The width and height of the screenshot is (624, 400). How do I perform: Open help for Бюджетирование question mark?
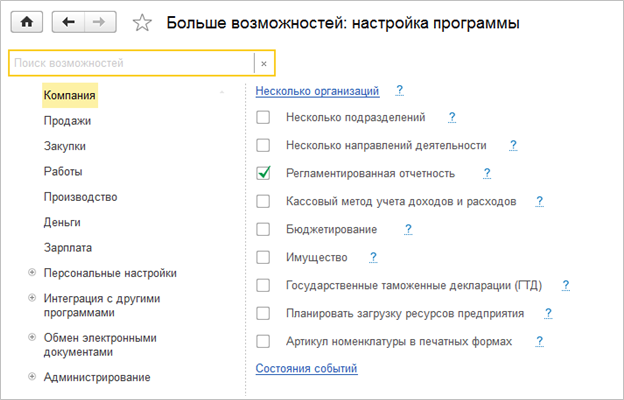[408, 229]
